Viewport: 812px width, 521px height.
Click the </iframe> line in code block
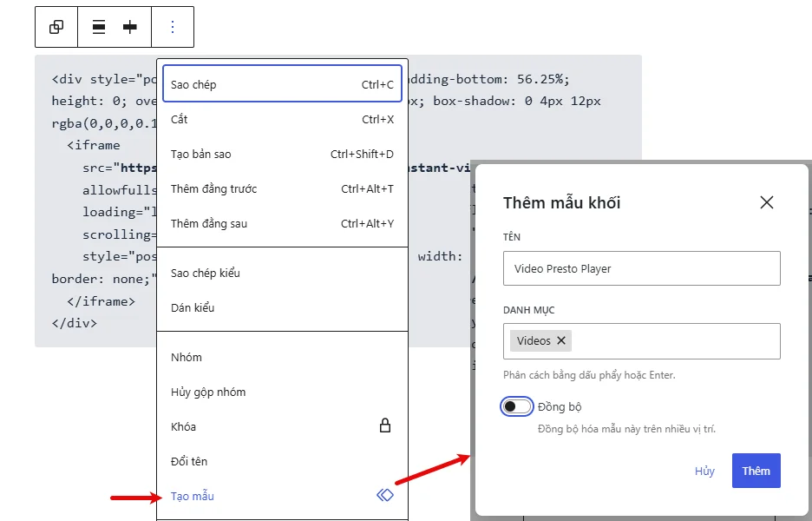(x=101, y=301)
